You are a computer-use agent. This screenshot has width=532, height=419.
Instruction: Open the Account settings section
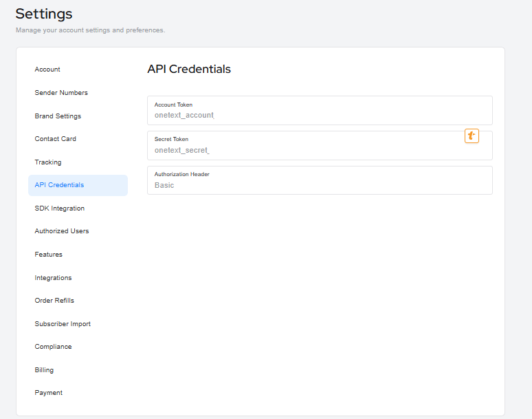47,69
